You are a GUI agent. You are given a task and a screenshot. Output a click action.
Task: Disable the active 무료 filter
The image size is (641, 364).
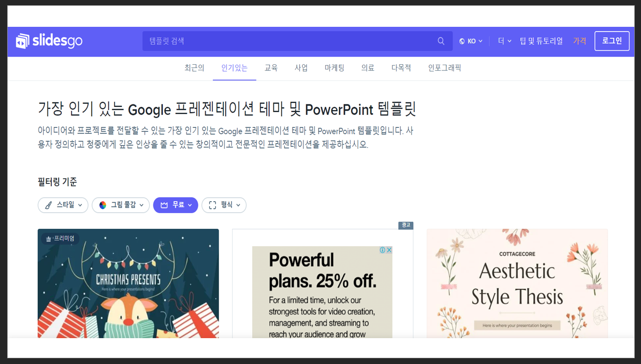175,205
